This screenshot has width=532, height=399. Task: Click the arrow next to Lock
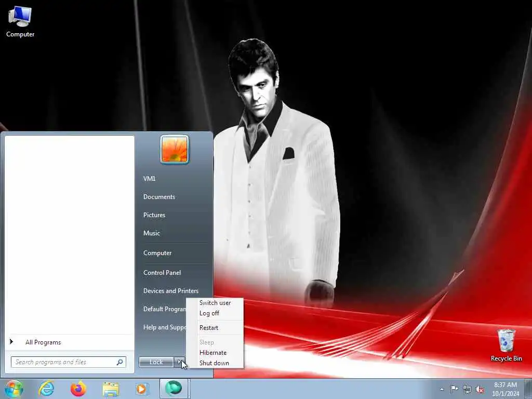[x=179, y=362]
